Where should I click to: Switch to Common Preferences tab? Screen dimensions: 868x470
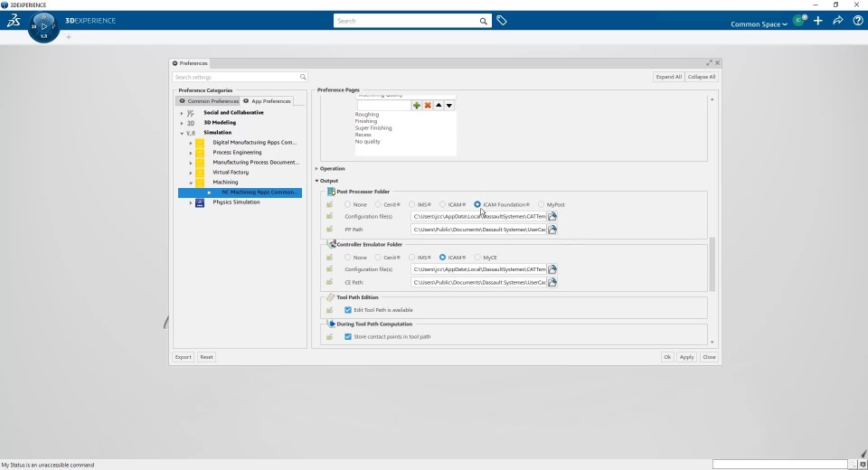(x=208, y=101)
